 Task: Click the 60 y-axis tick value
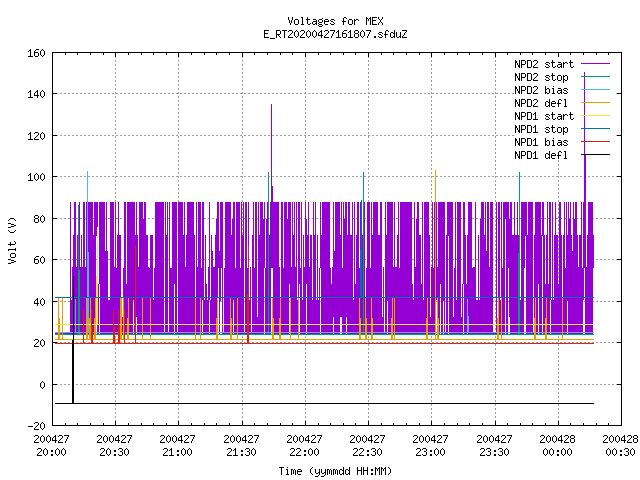pyautogui.click(x=39, y=260)
